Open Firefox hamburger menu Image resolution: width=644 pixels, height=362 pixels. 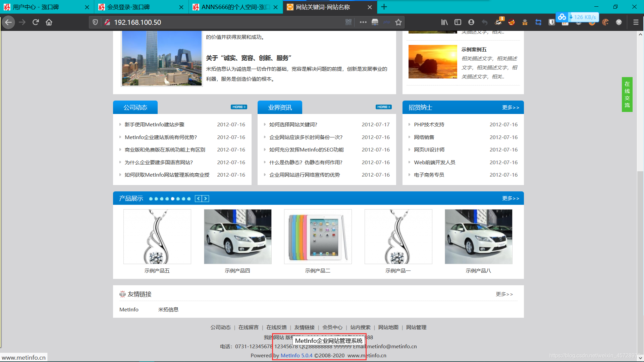tap(636, 22)
